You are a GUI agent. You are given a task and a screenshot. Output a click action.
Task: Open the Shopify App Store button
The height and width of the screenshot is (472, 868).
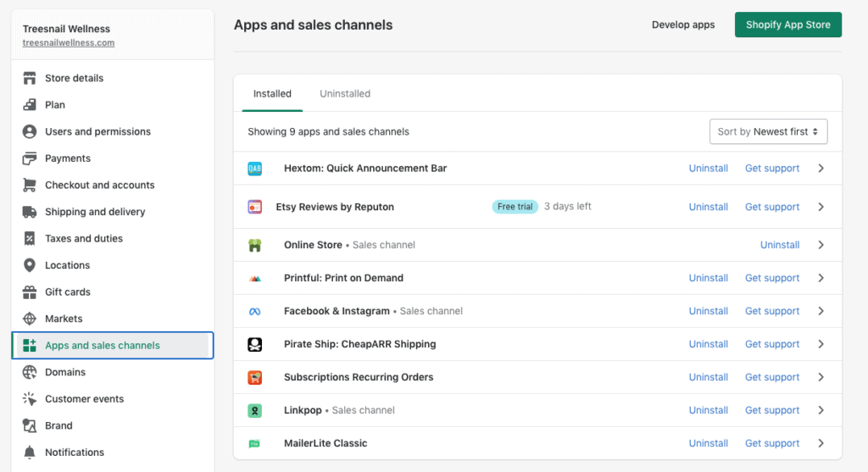(787, 25)
